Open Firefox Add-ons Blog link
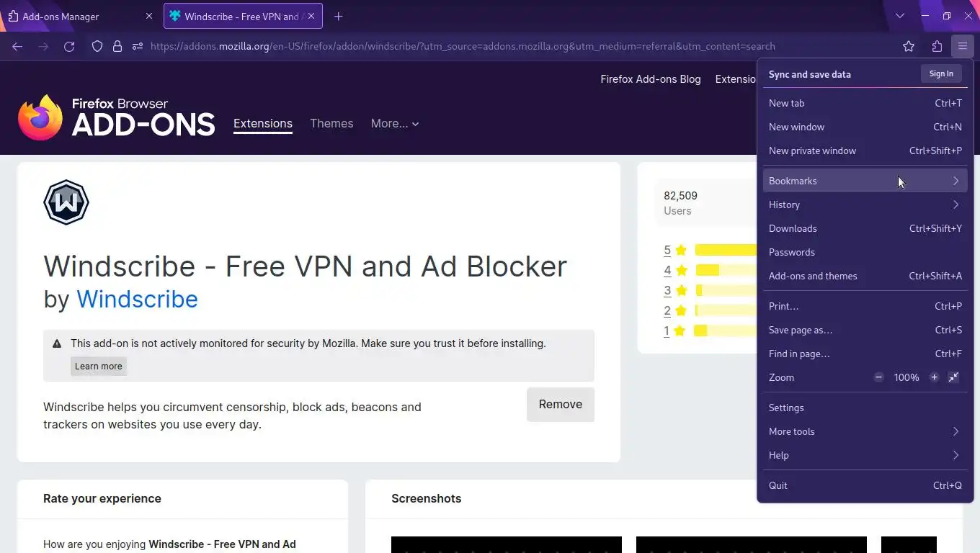 click(651, 79)
